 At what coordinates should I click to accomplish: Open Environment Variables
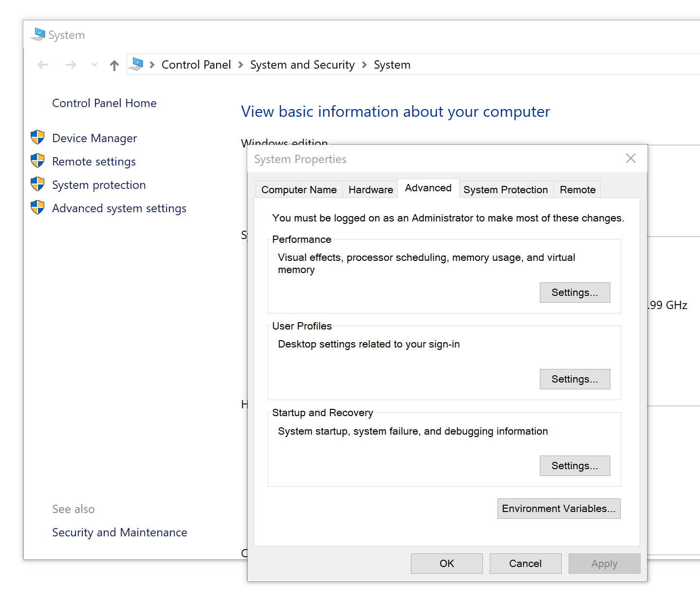[558, 508]
